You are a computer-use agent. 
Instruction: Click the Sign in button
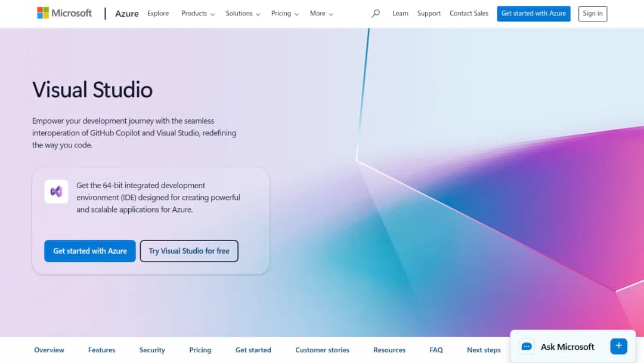click(x=592, y=14)
